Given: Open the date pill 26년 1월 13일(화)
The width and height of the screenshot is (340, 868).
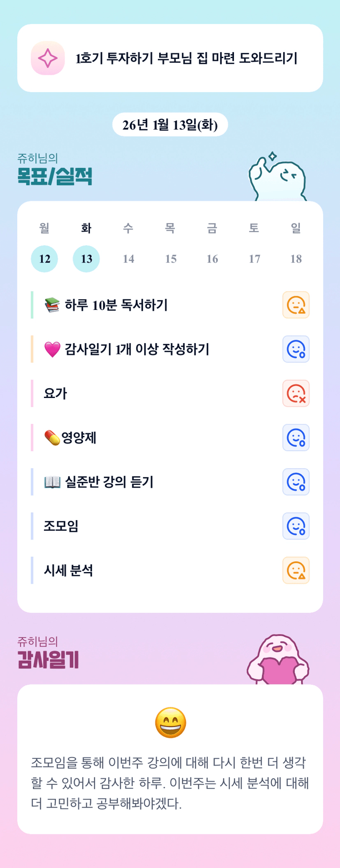Looking at the screenshot, I should (x=170, y=125).
